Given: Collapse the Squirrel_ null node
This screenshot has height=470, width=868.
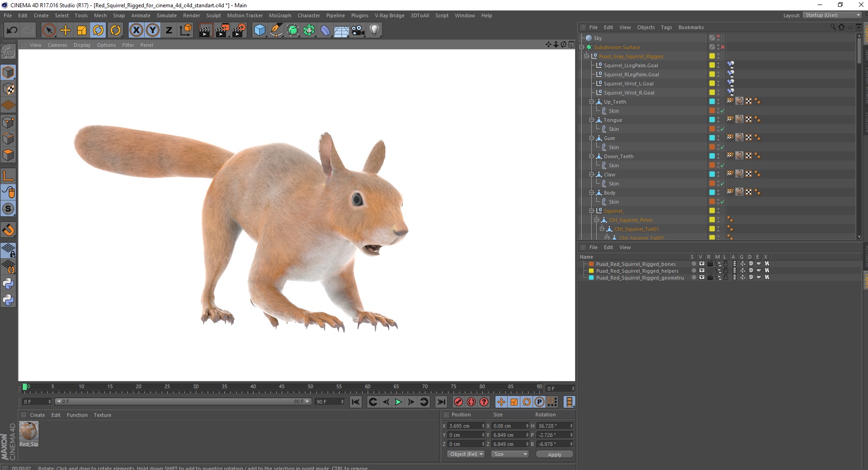Looking at the screenshot, I should (592, 211).
